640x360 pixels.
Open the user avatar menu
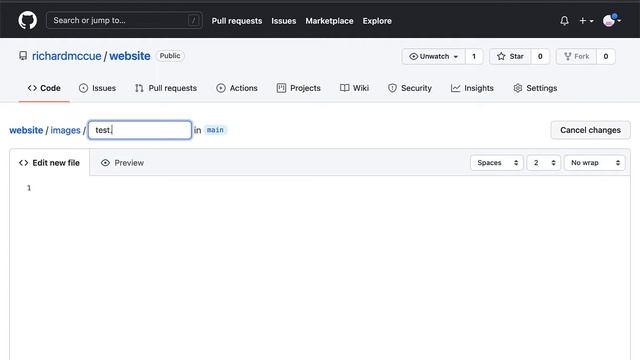tap(611, 20)
